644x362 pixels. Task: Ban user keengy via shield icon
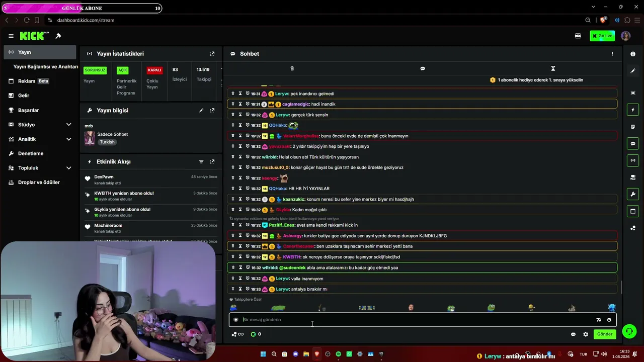248,178
